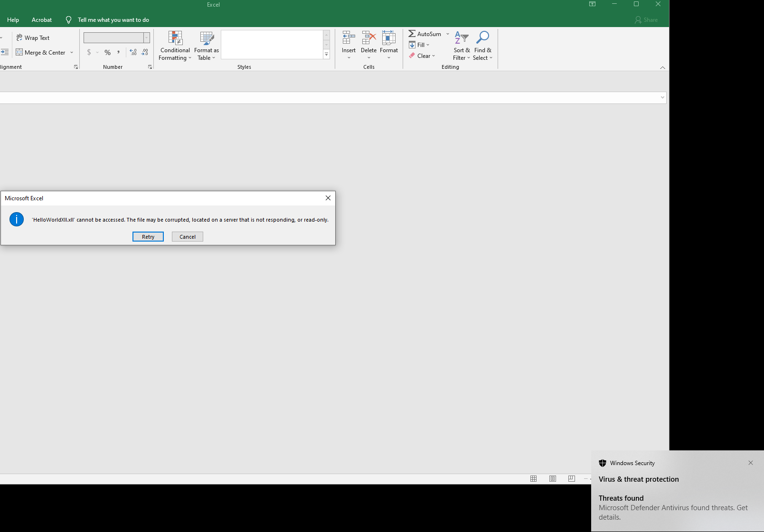Click Increase Decimal
This screenshot has height=532, width=764.
click(x=133, y=53)
